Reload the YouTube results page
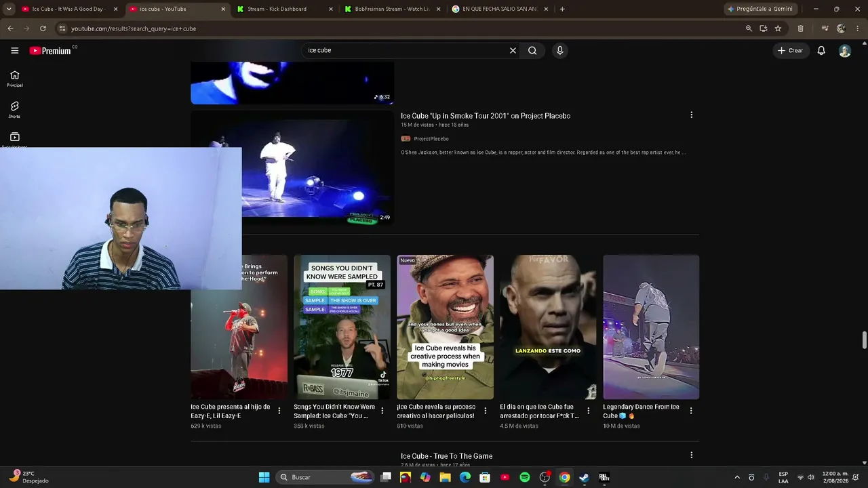The width and height of the screenshot is (868, 488). click(43, 28)
